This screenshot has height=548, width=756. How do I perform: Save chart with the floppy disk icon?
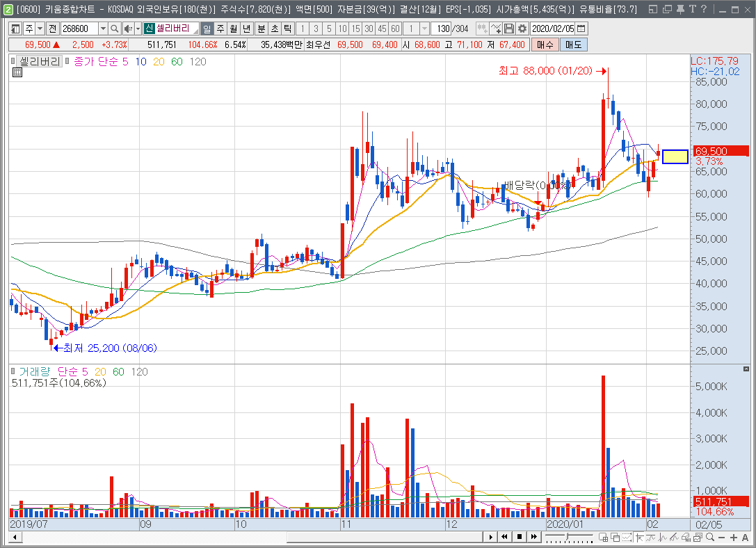point(508,29)
